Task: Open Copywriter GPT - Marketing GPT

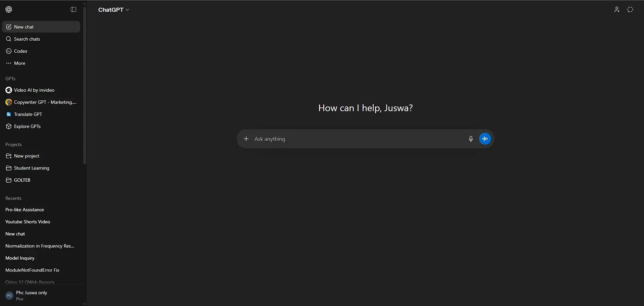Action: 41,102
